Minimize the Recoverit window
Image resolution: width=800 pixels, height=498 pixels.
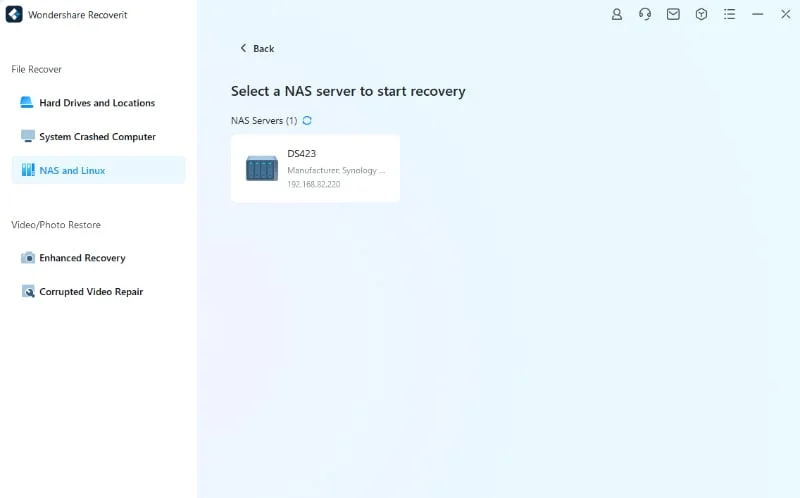758,14
